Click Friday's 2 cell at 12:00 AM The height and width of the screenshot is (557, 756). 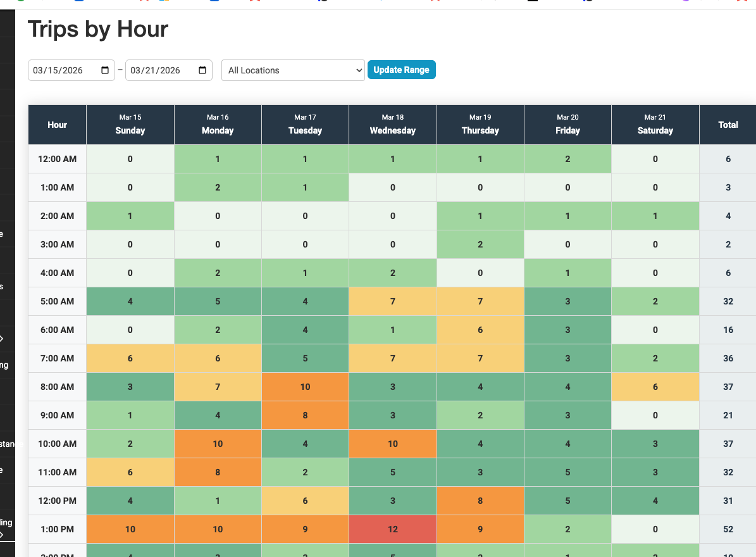[567, 159]
